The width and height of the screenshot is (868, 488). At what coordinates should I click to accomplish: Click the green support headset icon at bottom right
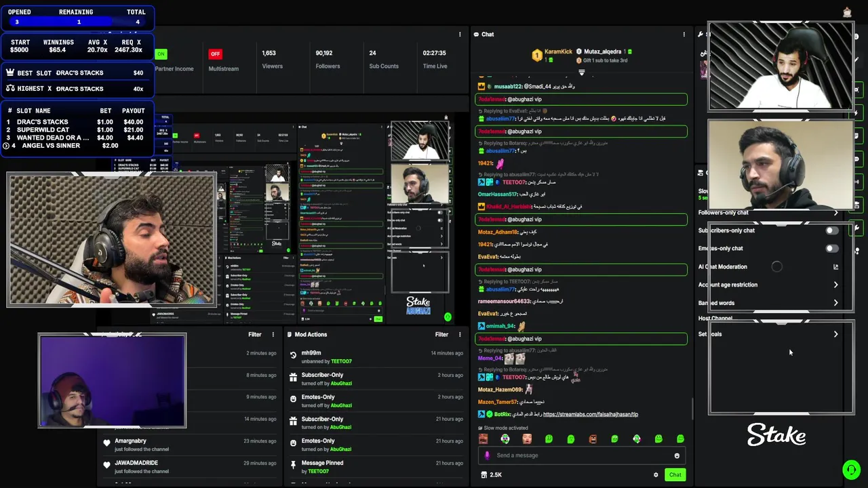click(851, 469)
